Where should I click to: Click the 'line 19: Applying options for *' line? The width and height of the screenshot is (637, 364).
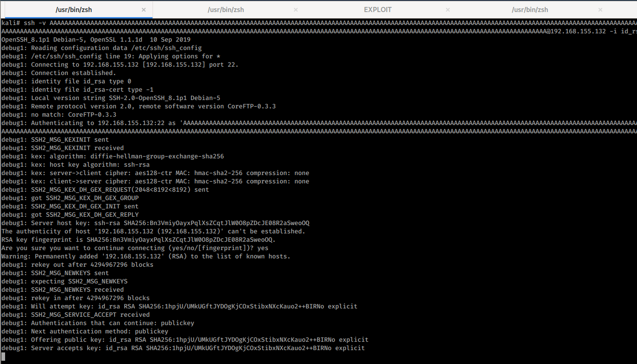tap(111, 56)
